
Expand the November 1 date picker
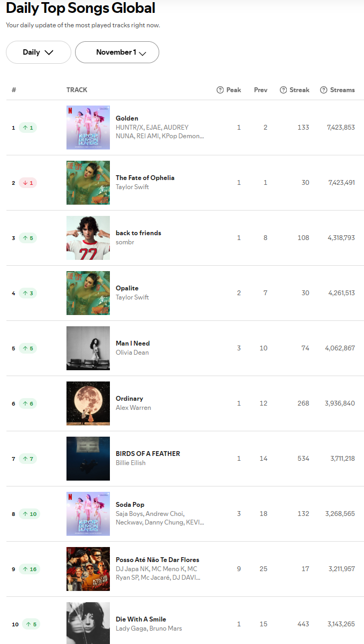point(117,53)
